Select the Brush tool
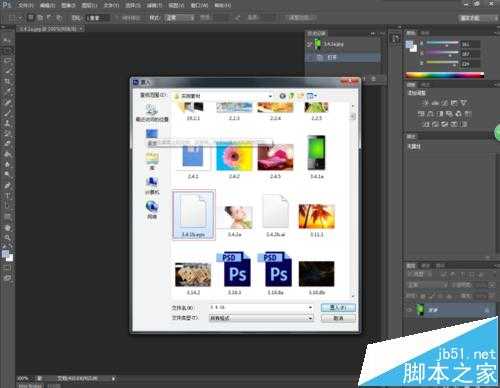The width and height of the screenshot is (500, 388). (x=7, y=113)
